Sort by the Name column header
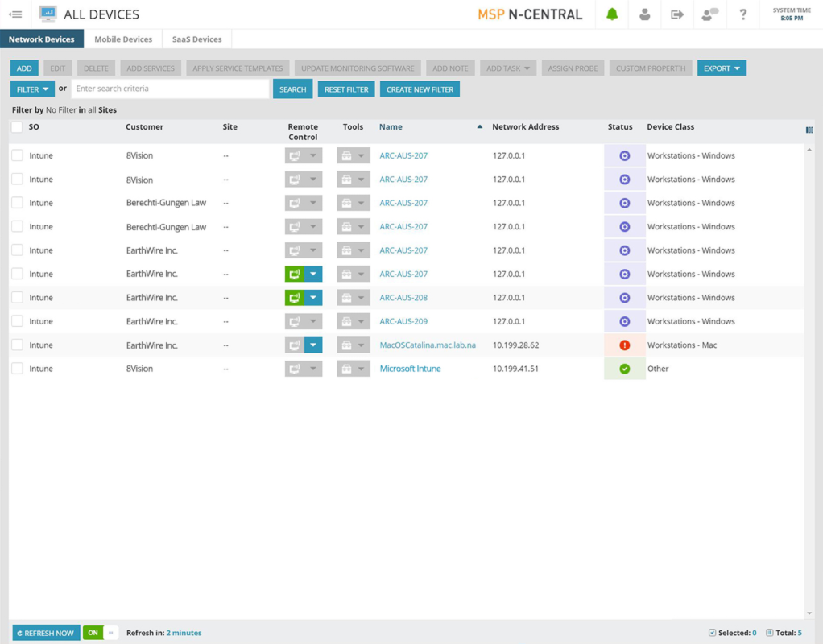The height and width of the screenshot is (644, 823). pyautogui.click(x=391, y=126)
